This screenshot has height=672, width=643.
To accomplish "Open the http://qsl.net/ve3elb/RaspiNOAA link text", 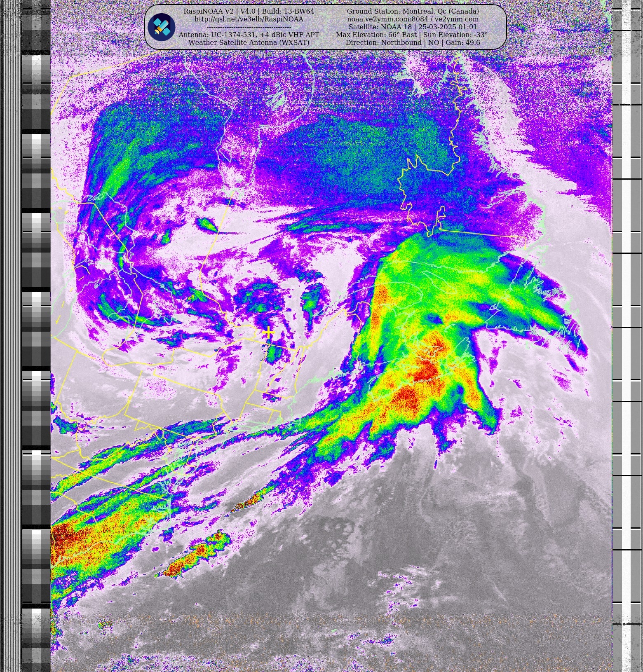I will [249, 19].
